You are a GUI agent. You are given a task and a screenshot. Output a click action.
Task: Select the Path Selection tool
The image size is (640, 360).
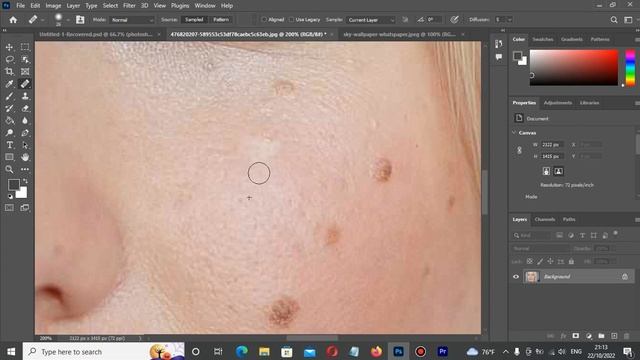[25, 145]
